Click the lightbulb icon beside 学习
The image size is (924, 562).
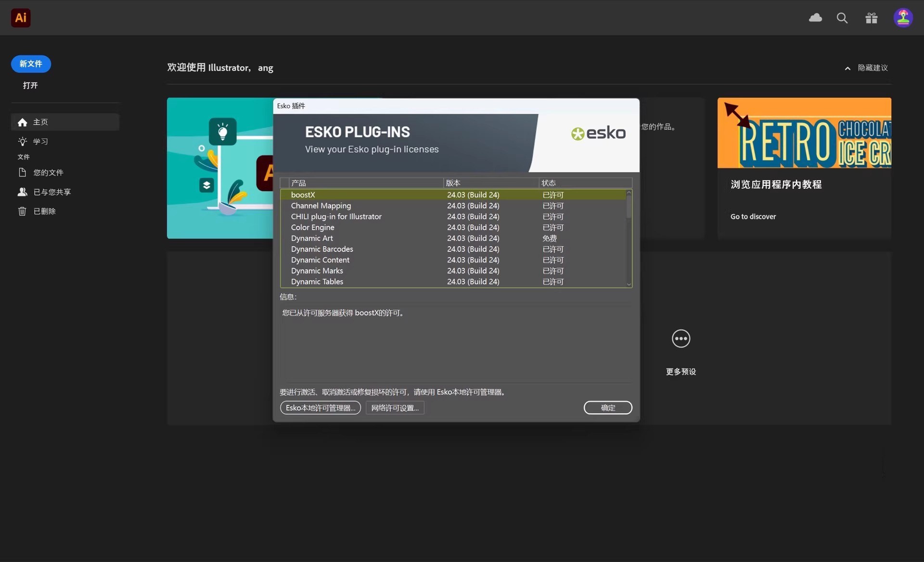click(22, 142)
